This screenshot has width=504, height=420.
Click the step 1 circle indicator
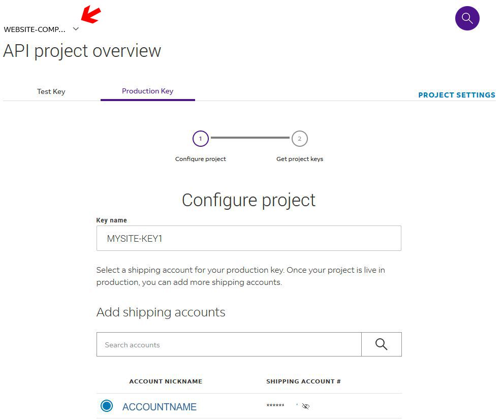(x=200, y=139)
